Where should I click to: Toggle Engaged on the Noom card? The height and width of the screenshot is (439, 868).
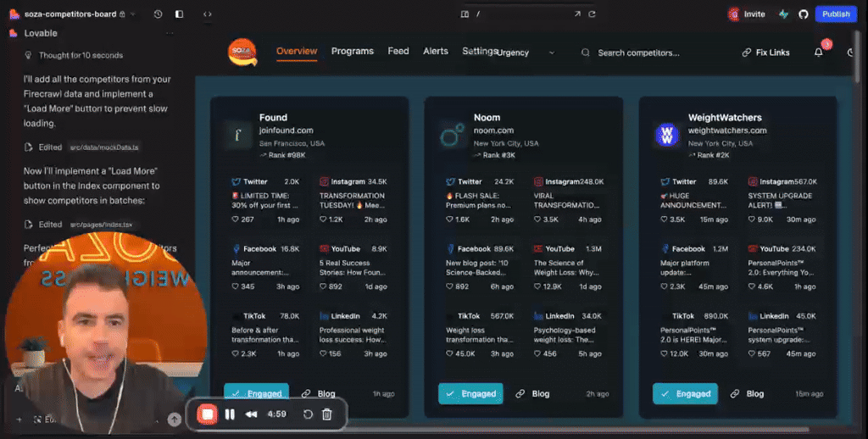click(x=470, y=393)
